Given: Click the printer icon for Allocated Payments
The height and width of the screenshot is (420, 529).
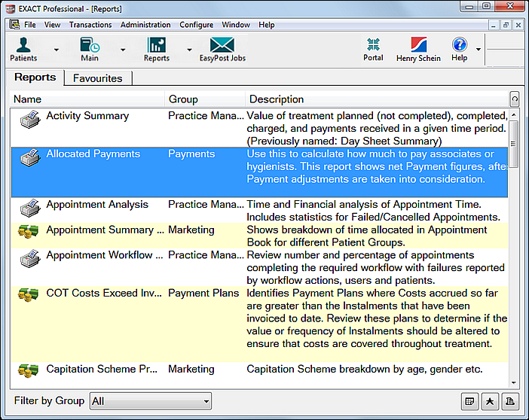Looking at the screenshot, I should pyautogui.click(x=30, y=157).
